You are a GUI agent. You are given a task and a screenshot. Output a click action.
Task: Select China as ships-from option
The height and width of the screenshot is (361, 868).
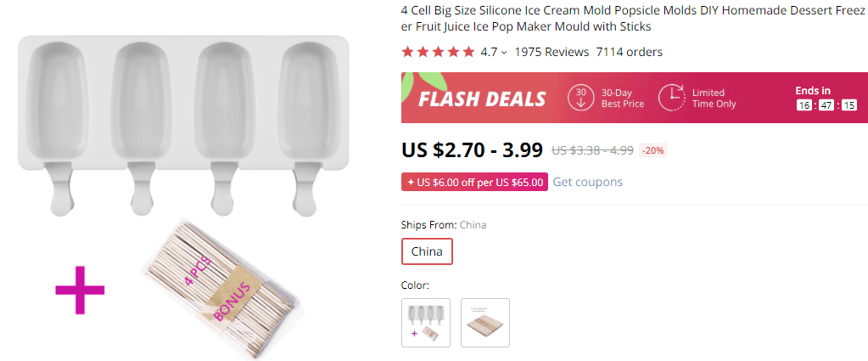[x=427, y=251]
